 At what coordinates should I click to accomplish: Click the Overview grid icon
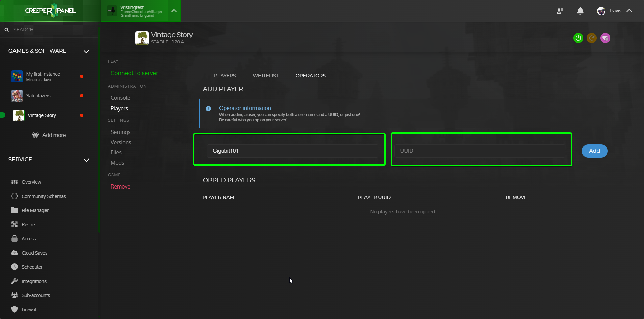point(14,182)
